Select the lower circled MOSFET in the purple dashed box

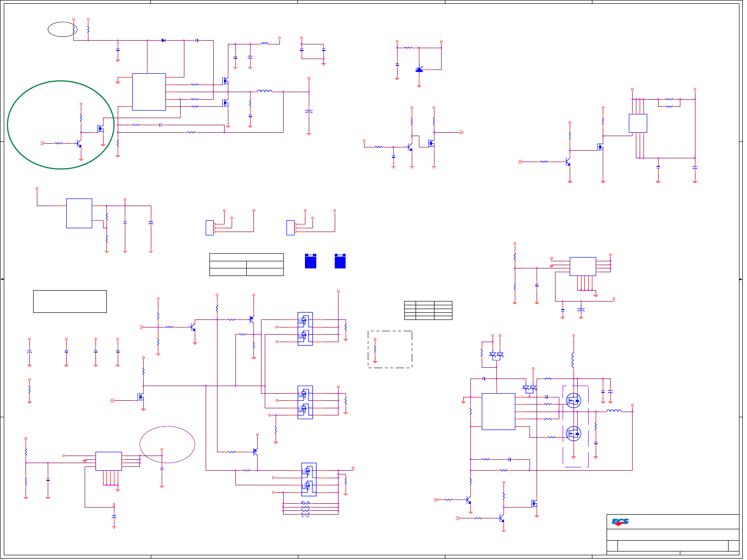(573, 433)
